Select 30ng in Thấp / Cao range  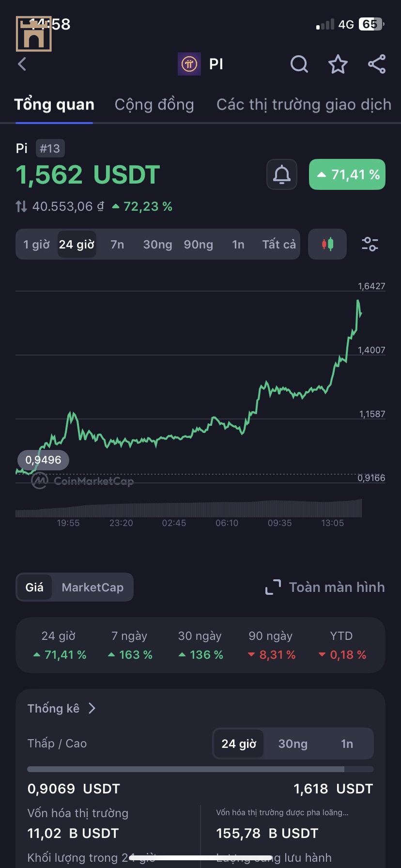click(x=293, y=744)
